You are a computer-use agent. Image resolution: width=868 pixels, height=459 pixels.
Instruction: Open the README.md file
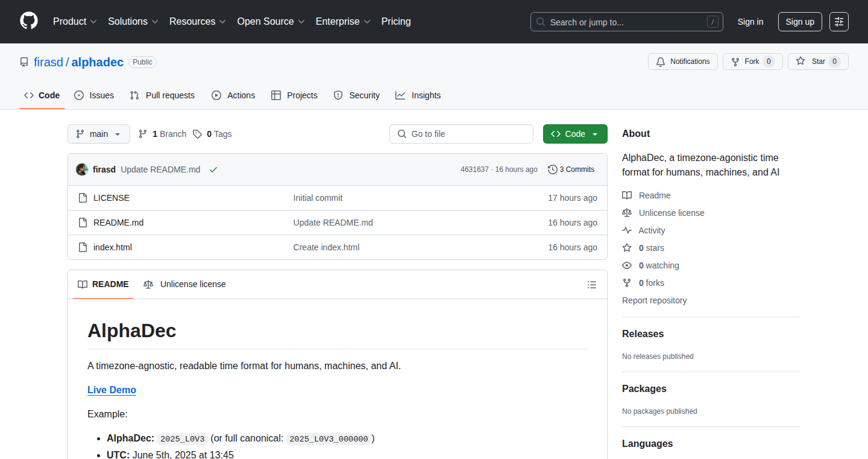click(x=119, y=223)
